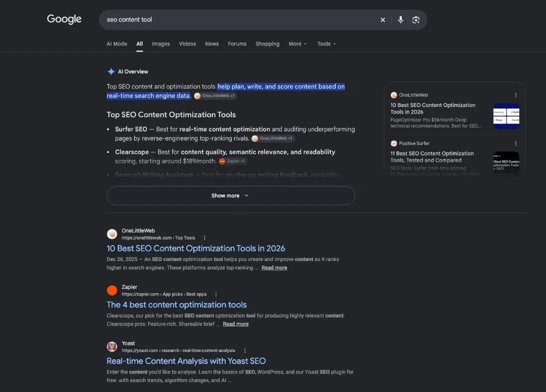Open OneLittleWeb citation chip after intro sentence
This screenshot has height=392, width=546.
pyautogui.click(x=215, y=95)
